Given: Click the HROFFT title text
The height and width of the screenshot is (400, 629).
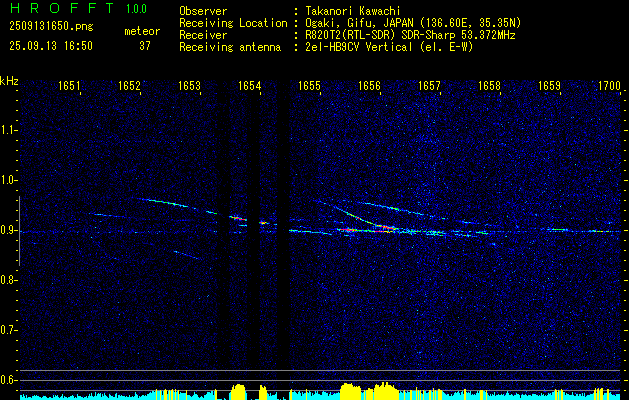Looking at the screenshot, I should point(62,8).
